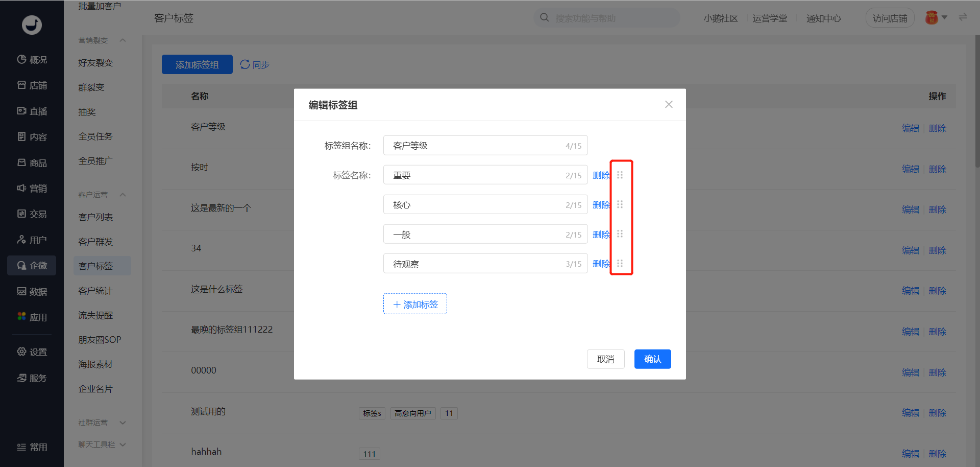Select 客户标签 menu item
980x467 pixels.
102,266
